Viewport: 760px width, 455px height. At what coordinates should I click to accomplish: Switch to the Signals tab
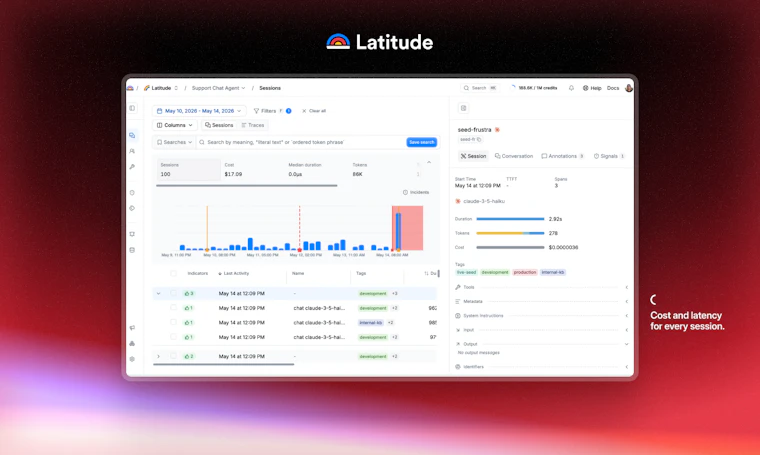(609, 156)
